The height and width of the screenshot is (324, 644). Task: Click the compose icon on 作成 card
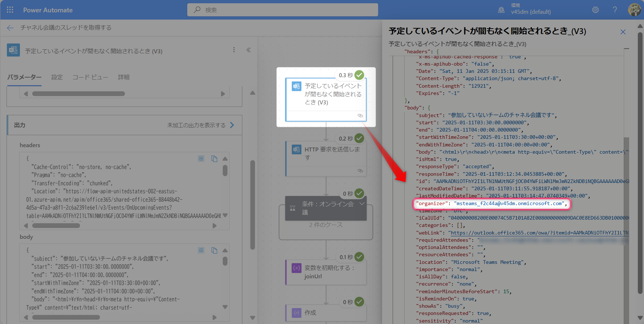pos(297,313)
